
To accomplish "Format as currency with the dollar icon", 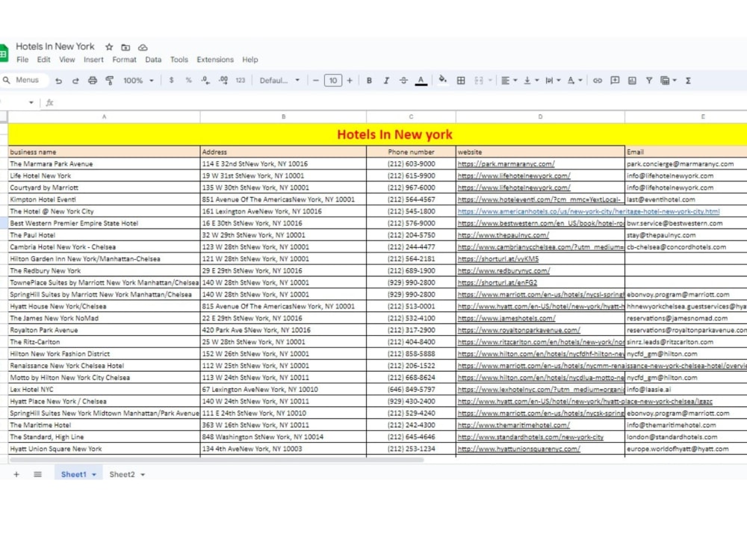I will click(x=171, y=80).
